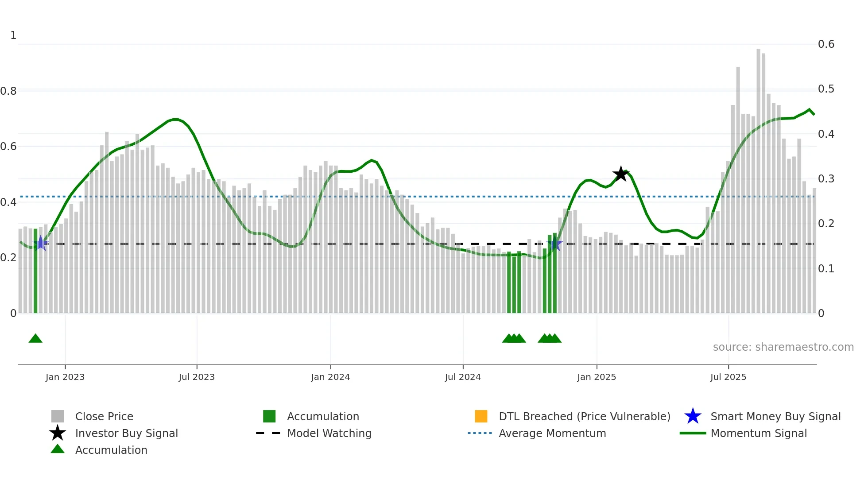
Task: Toggle the Close Price legend entry
Action: click(x=104, y=416)
